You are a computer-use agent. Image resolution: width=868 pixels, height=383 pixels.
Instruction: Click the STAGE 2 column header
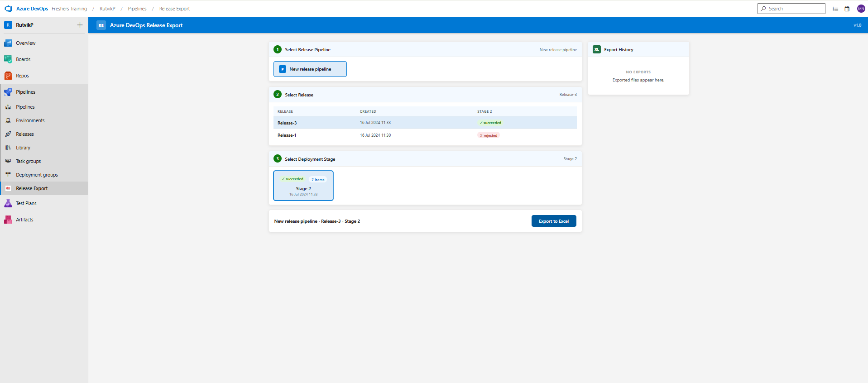pyautogui.click(x=484, y=111)
